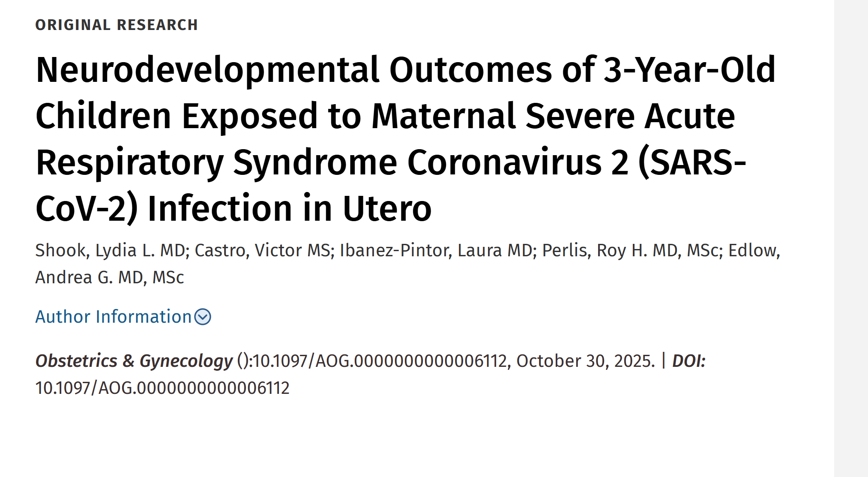Click "3-Year-Old" in the article title
Screen dimensions: 868x477
[x=689, y=69]
